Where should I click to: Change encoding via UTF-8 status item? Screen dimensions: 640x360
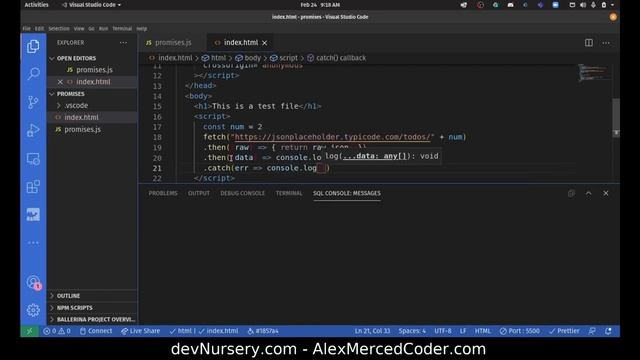click(443, 331)
